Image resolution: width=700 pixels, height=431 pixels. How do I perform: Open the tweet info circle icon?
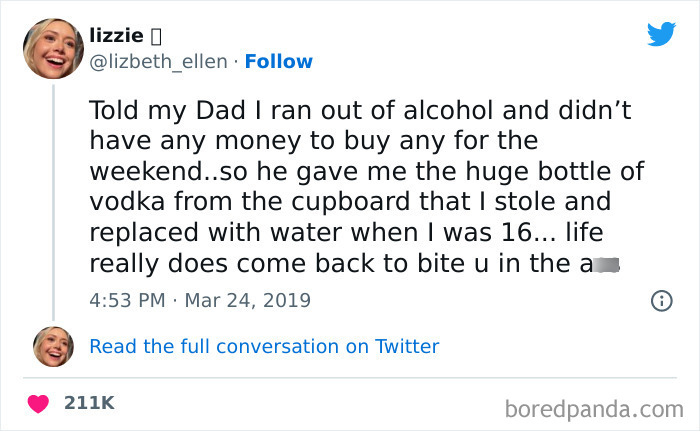point(660,300)
